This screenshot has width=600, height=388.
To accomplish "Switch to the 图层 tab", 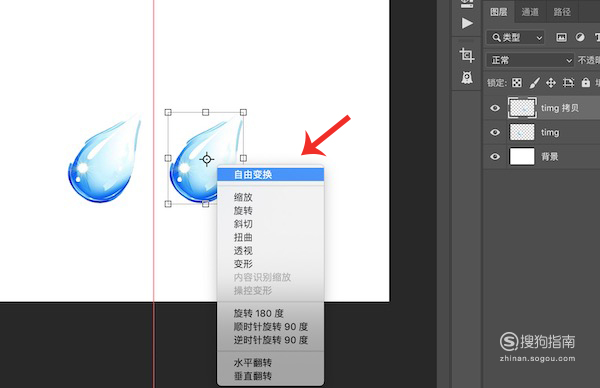I will (499, 12).
